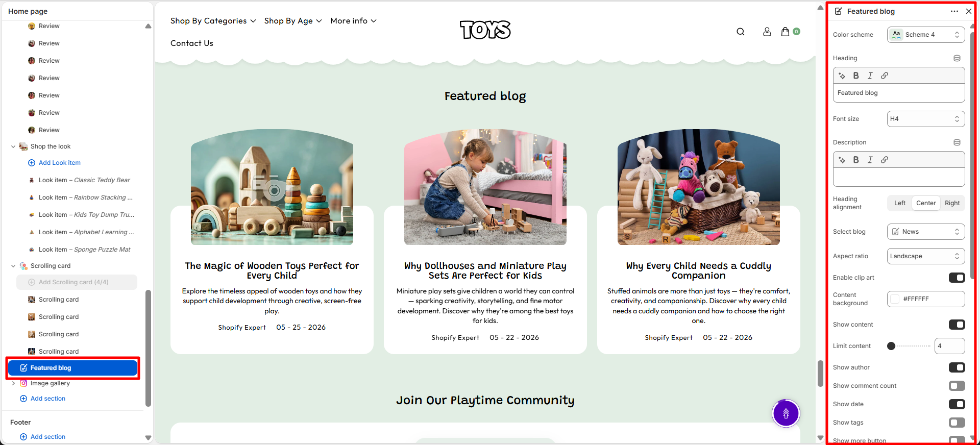This screenshot has height=445, width=980.
Task: Select Look item Sponge Puzzle Mat
Action: coord(84,250)
